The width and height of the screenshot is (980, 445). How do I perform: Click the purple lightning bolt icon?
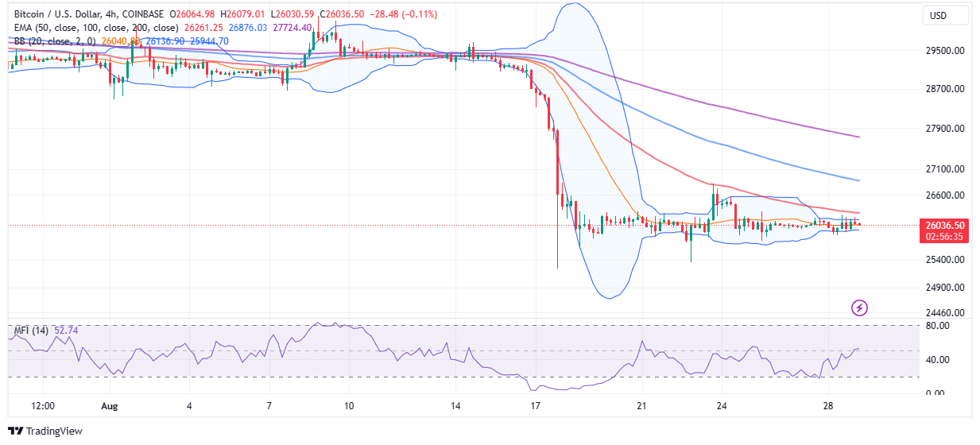(858, 308)
